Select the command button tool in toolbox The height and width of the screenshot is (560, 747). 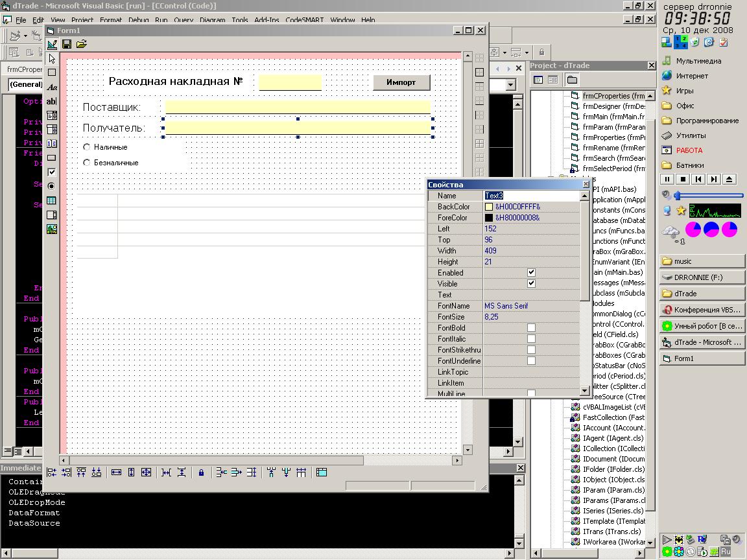point(52,157)
